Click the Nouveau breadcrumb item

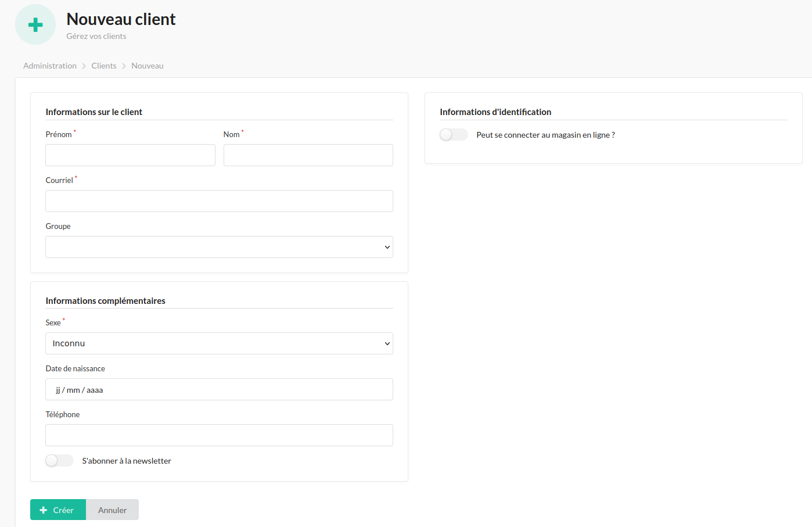[x=148, y=66]
